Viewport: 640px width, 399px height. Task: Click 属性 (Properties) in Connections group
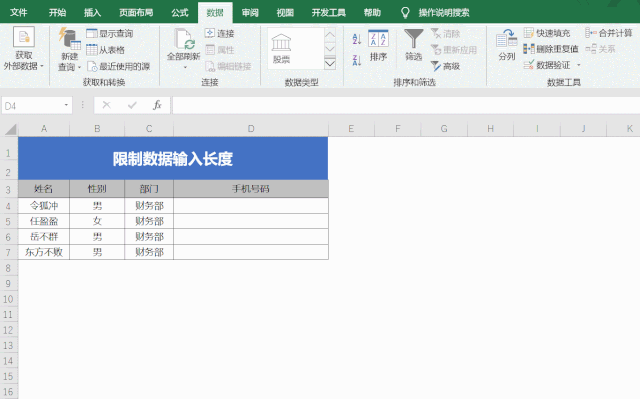coord(219,50)
